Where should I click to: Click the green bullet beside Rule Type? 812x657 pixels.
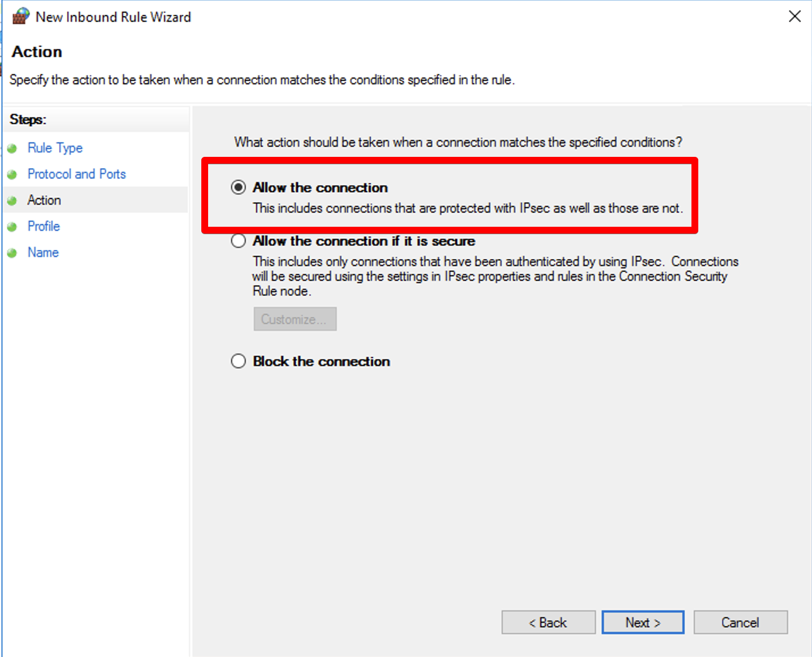(13, 149)
